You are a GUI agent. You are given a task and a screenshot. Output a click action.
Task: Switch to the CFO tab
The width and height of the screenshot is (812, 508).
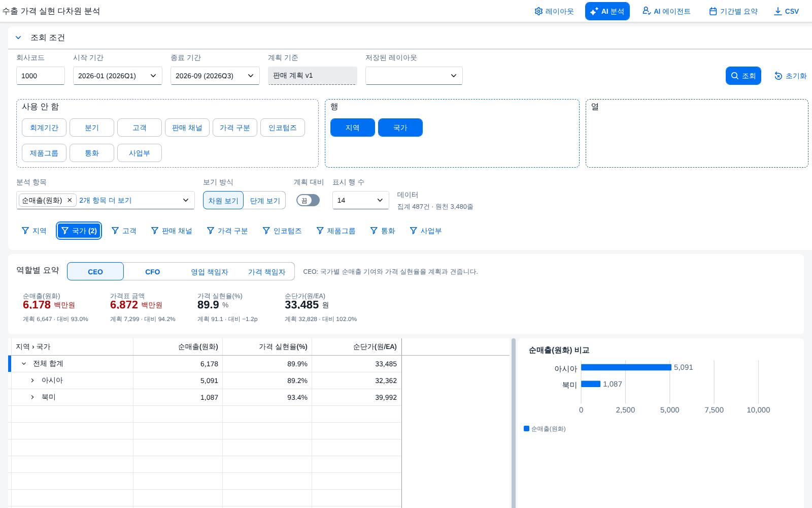point(153,271)
